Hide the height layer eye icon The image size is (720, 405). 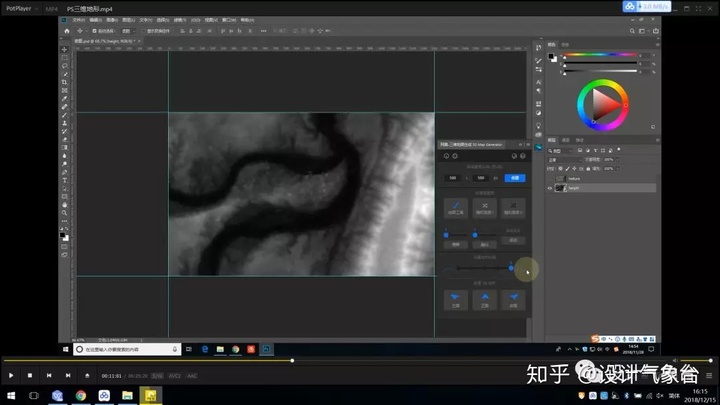550,188
